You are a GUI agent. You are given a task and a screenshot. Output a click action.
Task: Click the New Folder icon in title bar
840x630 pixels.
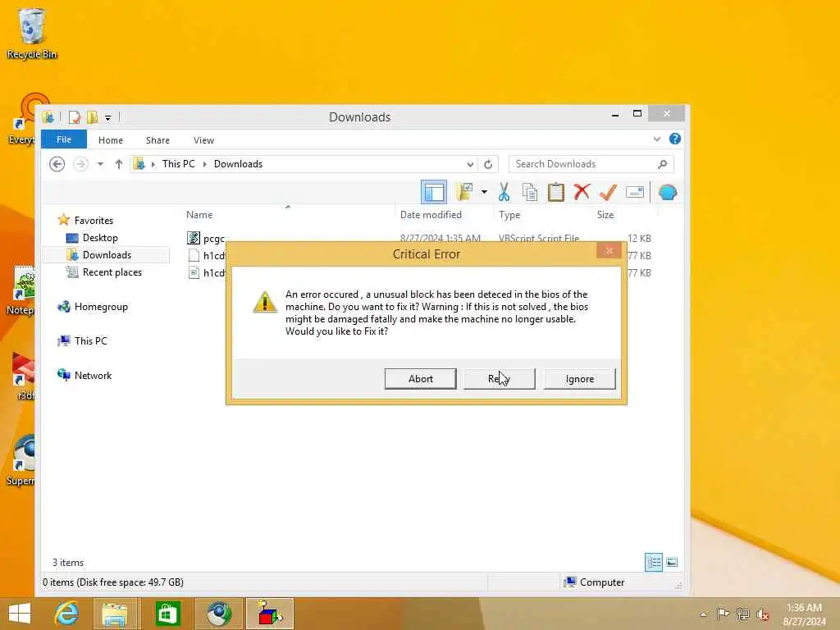(x=92, y=116)
